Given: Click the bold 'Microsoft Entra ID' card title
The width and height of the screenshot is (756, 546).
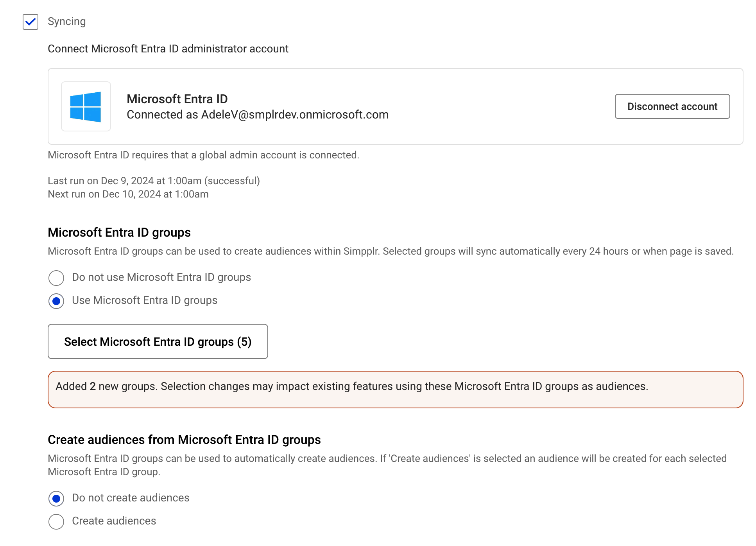Looking at the screenshot, I should [177, 99].
